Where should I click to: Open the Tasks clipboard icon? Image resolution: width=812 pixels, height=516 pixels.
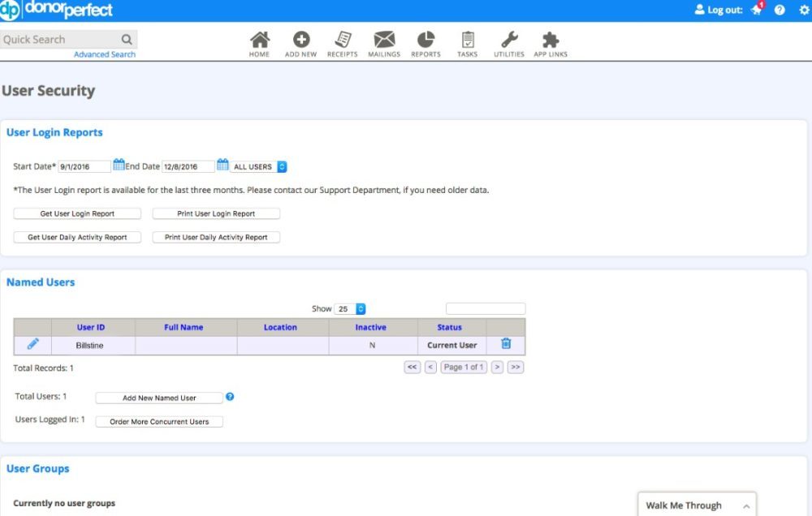(x=468, y=40)
